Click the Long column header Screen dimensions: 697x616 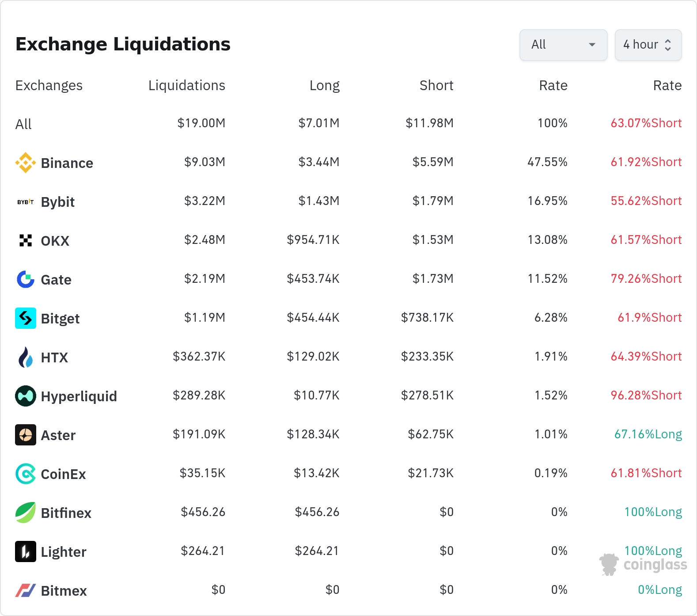[324, 85]
